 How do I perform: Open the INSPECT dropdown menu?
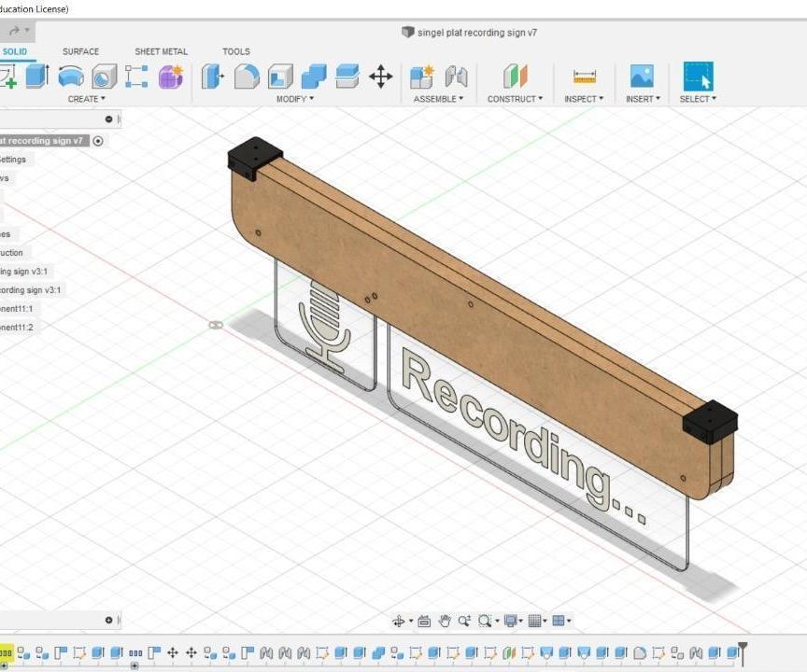[x=584, y=99]
